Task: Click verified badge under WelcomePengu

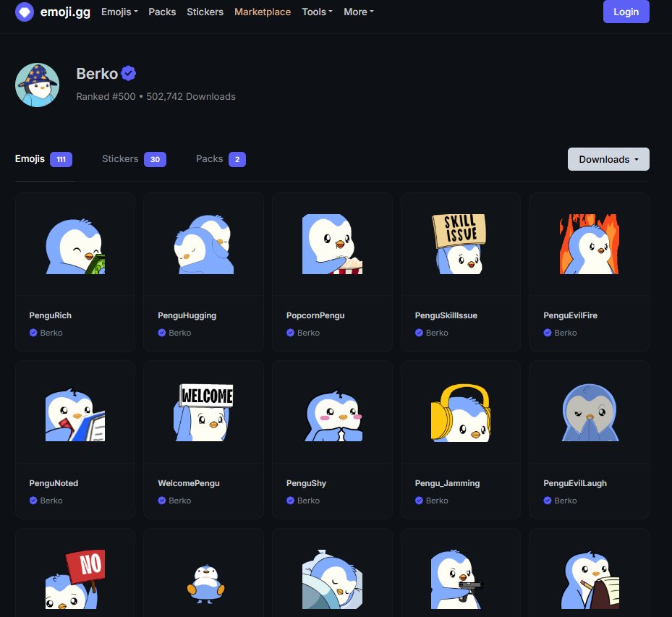Action: tap(161, 501)
